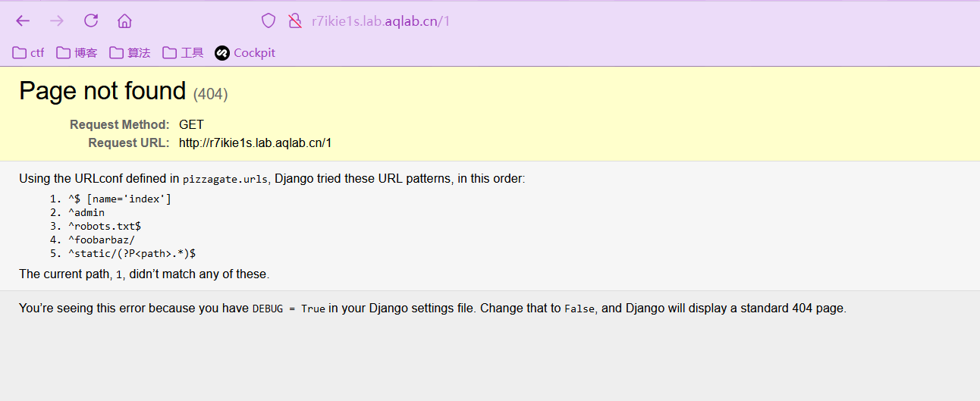The height and width of the screenshot is (401, 980).
Task: Click the Request URL value text
Action: click(255, 143)
